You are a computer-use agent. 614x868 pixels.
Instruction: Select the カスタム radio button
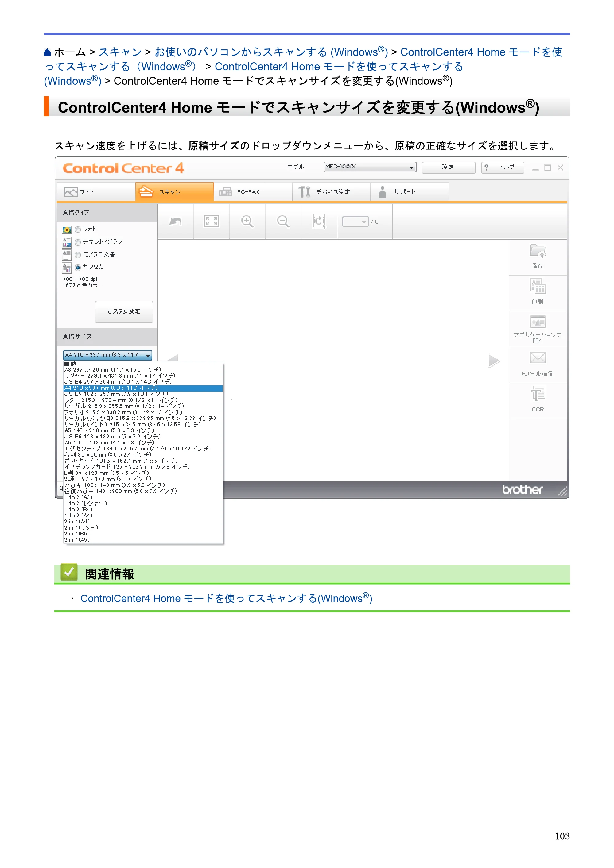78,268
